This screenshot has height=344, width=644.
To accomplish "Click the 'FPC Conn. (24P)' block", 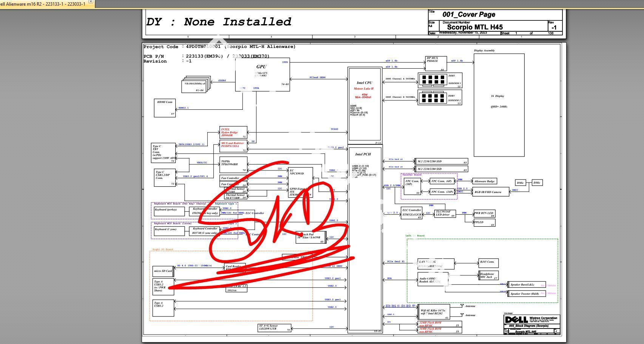I will click(x=442, y=192).
